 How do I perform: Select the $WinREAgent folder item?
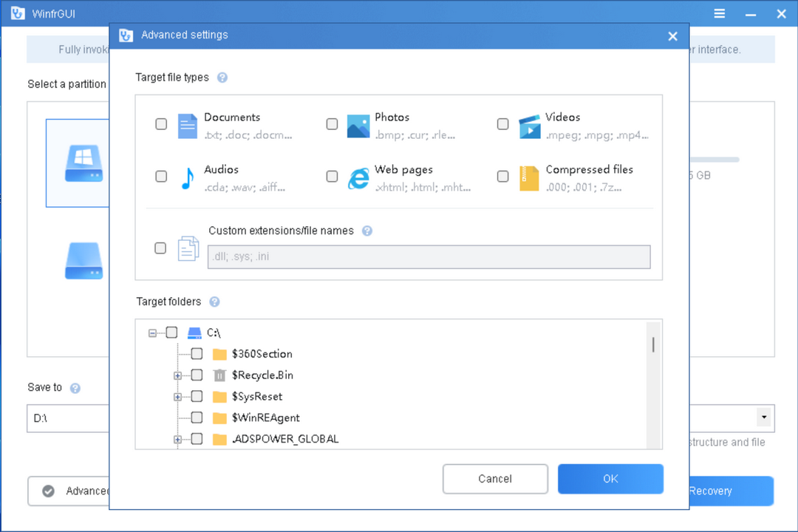[265, 418]
